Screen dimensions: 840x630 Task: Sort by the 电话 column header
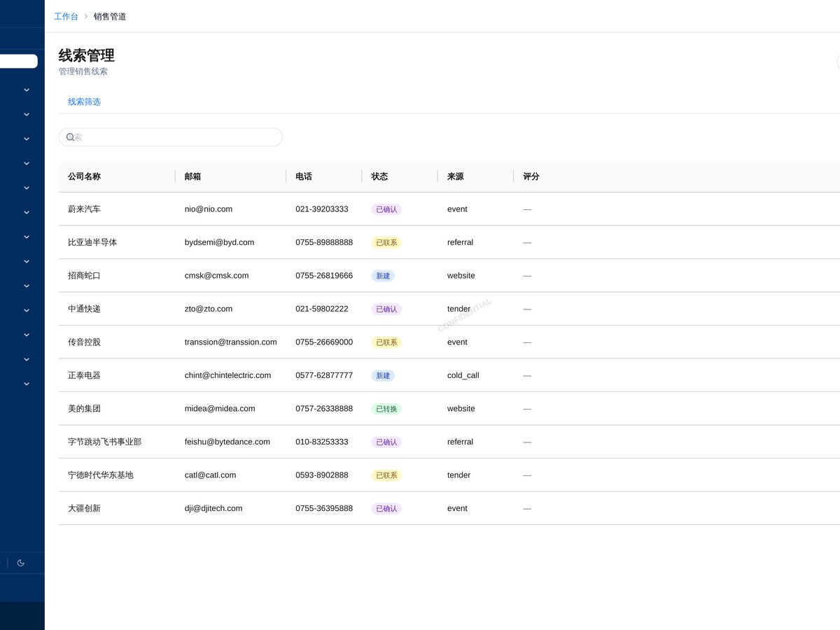click(x=304, y=176)
